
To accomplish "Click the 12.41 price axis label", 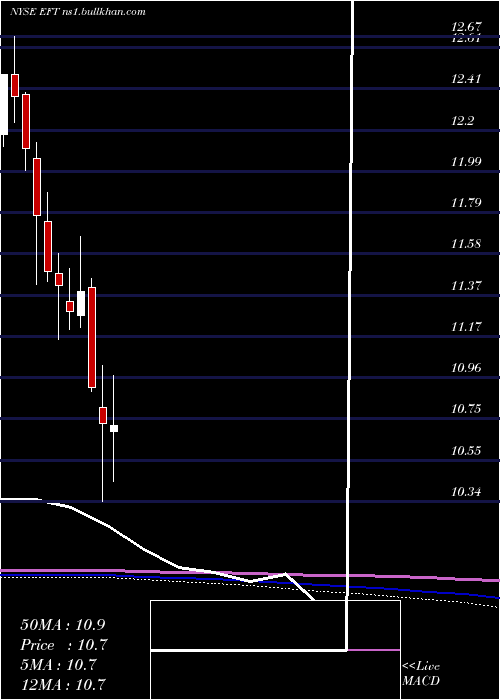I will point(466,79).
